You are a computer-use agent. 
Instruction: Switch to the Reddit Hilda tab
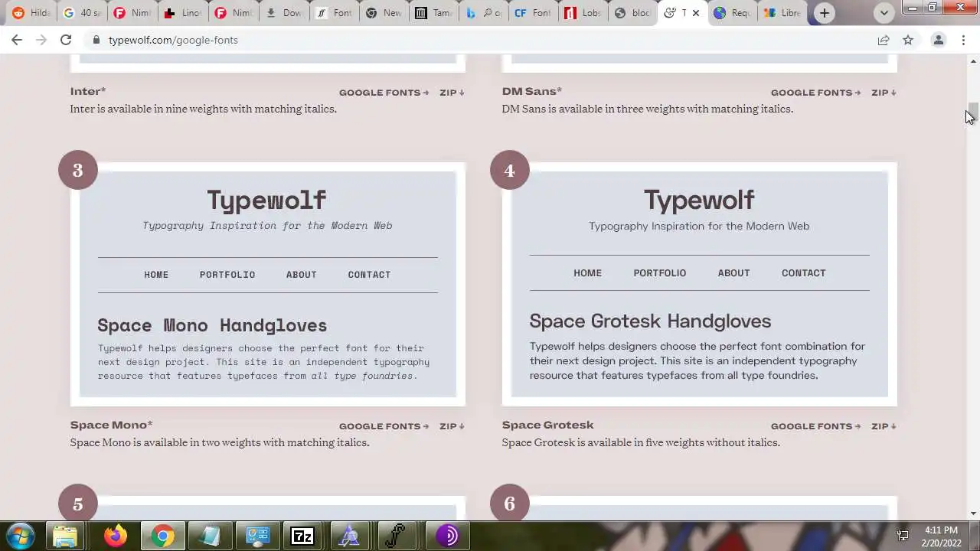31,13
